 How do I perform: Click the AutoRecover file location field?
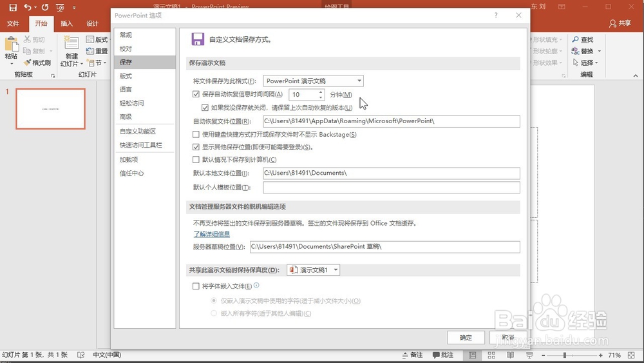[x=392, y=121]
